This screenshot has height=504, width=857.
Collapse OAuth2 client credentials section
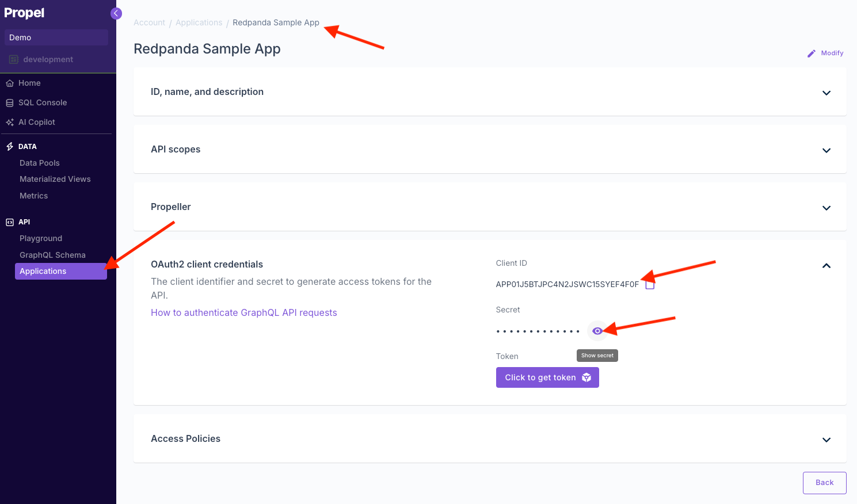(x=826, y=266)
